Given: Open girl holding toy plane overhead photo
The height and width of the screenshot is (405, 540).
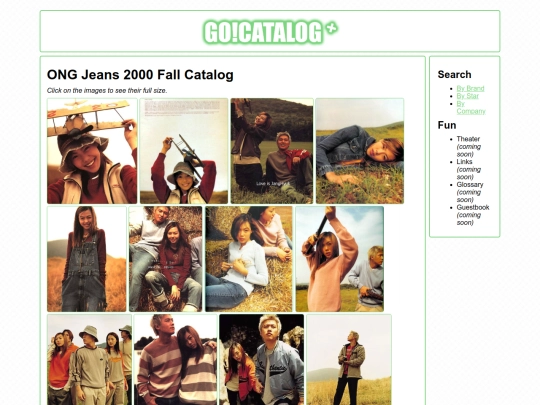Looking at the screenshot, I should (x=184, y=151).
